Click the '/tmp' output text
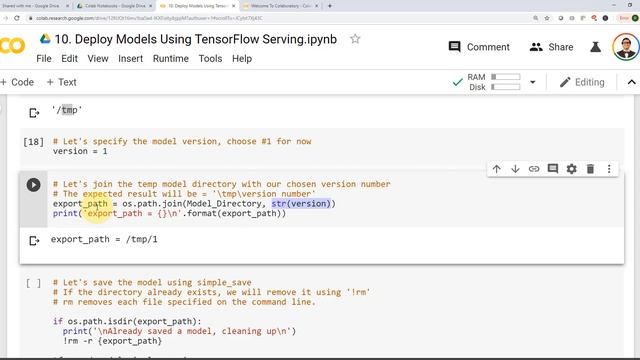This screenshot has width=640, height=360. (67, 110)
